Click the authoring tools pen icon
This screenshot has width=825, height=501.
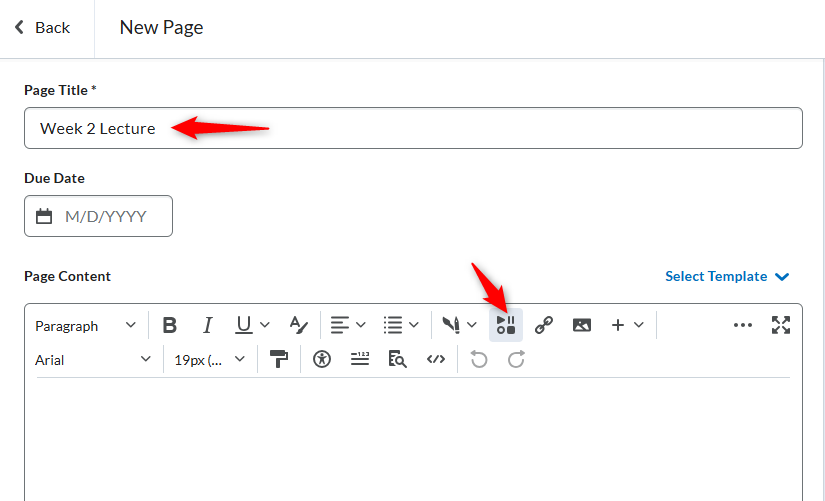pos(451,325)
